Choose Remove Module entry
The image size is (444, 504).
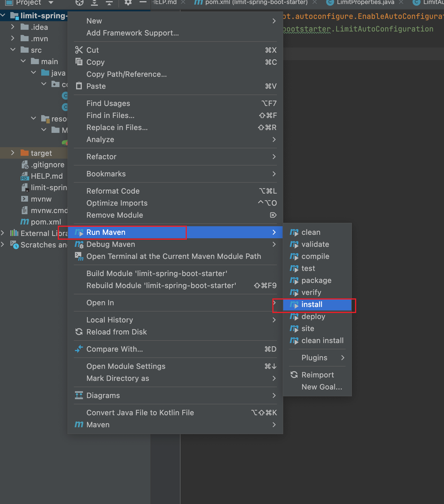coord(175,215)
